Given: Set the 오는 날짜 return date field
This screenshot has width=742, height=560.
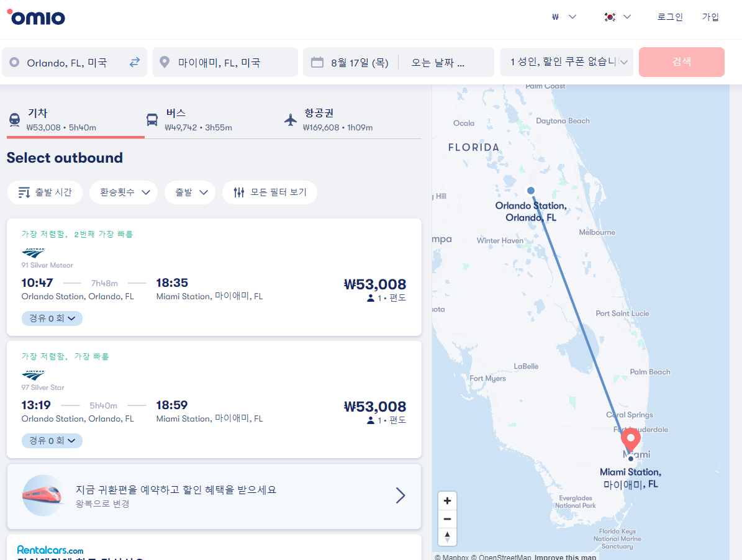Looking at the screenshot, I should click(x=438, y=63).
